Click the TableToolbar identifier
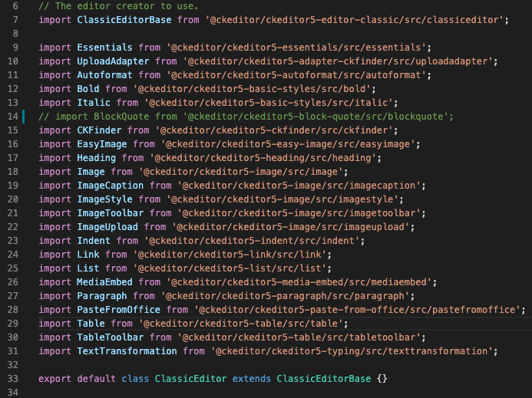The image size is (532, 398). (111, 337)
